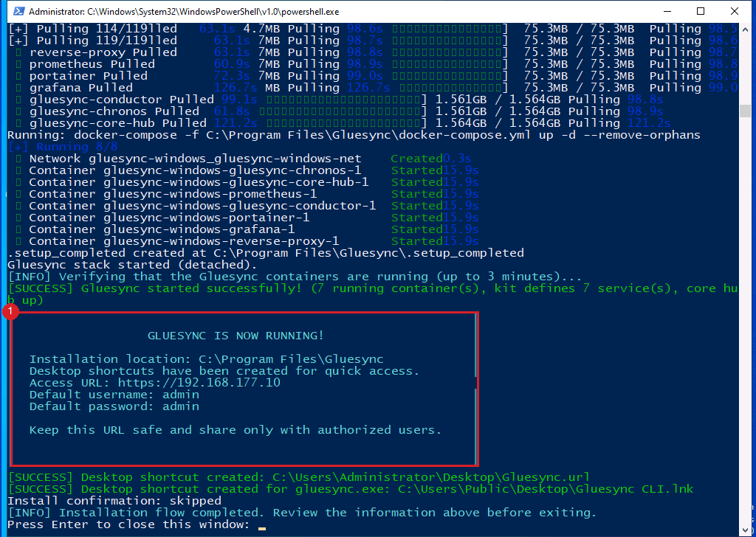Click the 'GLUESYNC IS NOW RUNNING!' heading
The width and height of the screenshot is (756, 537).
pyautogui.click(x=236, y=335)
